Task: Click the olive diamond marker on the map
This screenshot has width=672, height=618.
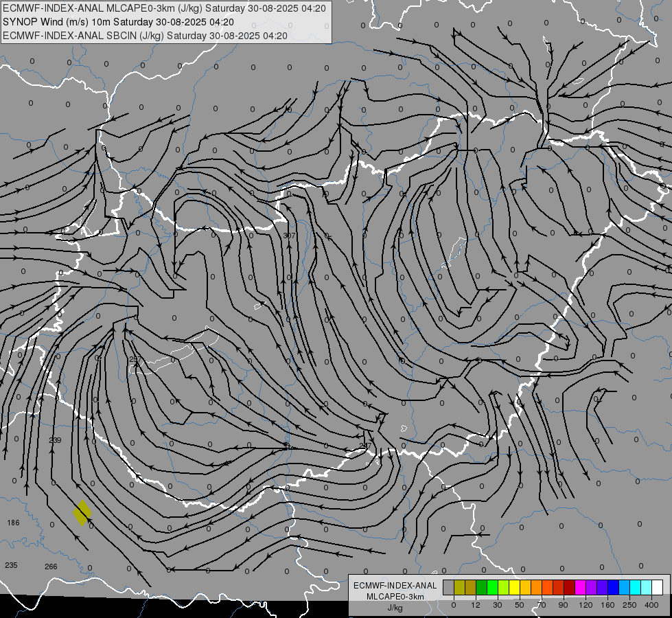Action: tap(82, 512)
